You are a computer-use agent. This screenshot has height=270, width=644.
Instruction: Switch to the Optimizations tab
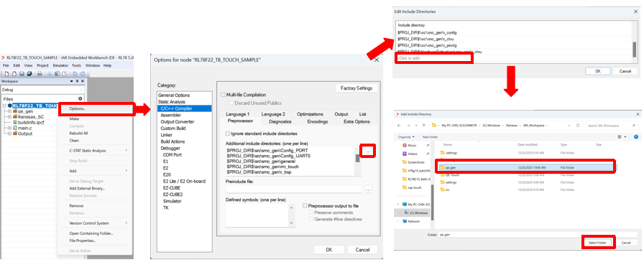(310, 114)
